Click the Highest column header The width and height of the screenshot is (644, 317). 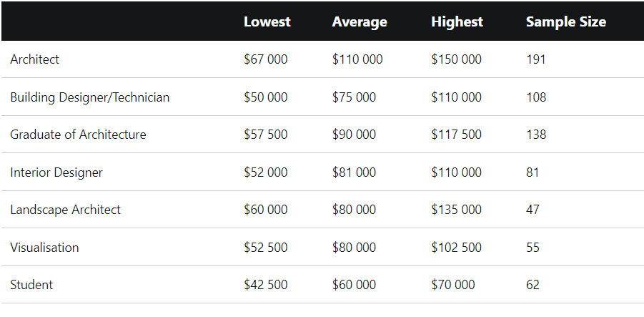click(457, 21)
